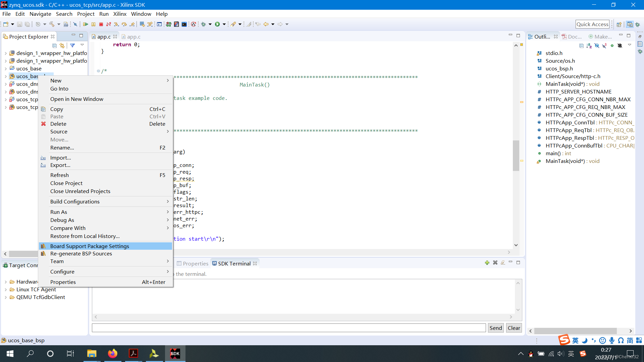Toggle Link with Editor in Project Explorer
644x362 pixels.
[x=62, y=45]
